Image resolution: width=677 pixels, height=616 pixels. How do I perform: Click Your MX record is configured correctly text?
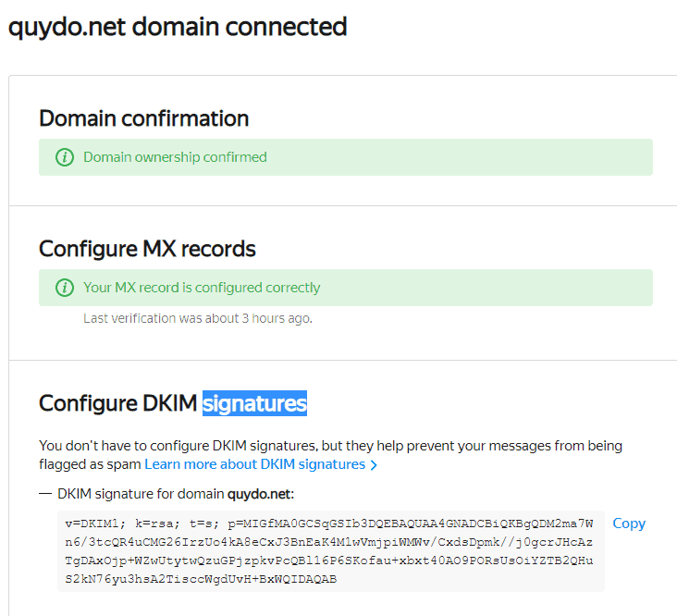click(202, 288)
